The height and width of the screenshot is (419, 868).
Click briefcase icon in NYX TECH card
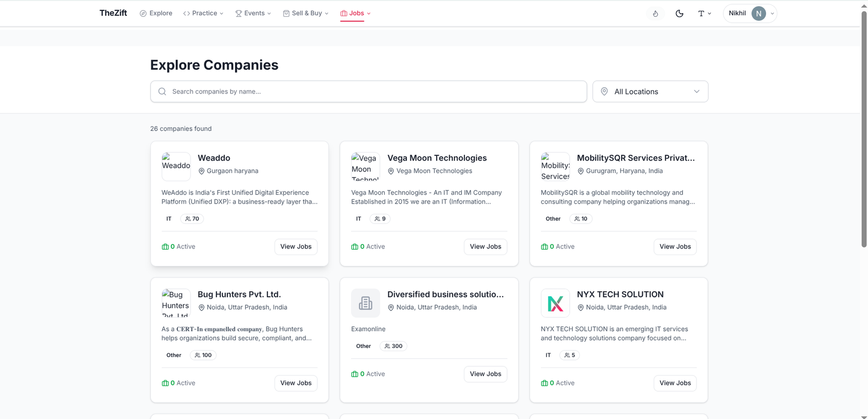point(544,383)
